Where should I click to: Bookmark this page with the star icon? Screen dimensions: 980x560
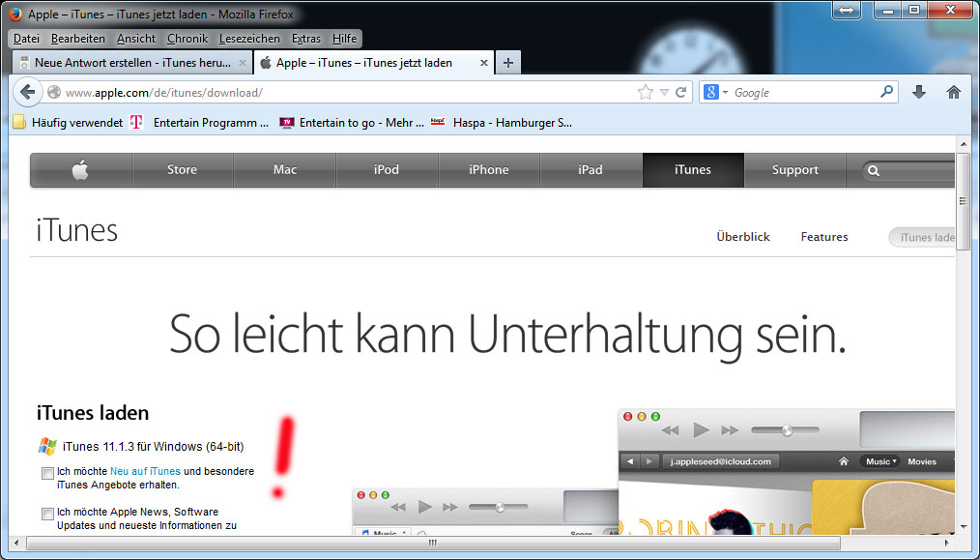click(645, 93)
